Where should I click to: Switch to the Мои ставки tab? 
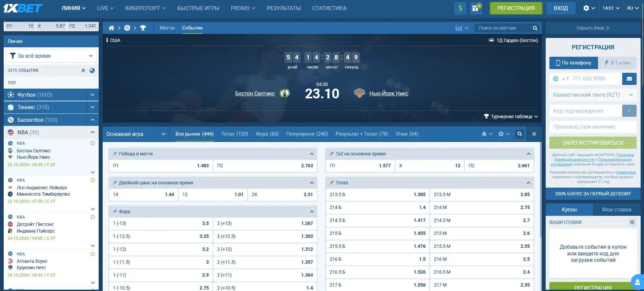tap(616, 209)
